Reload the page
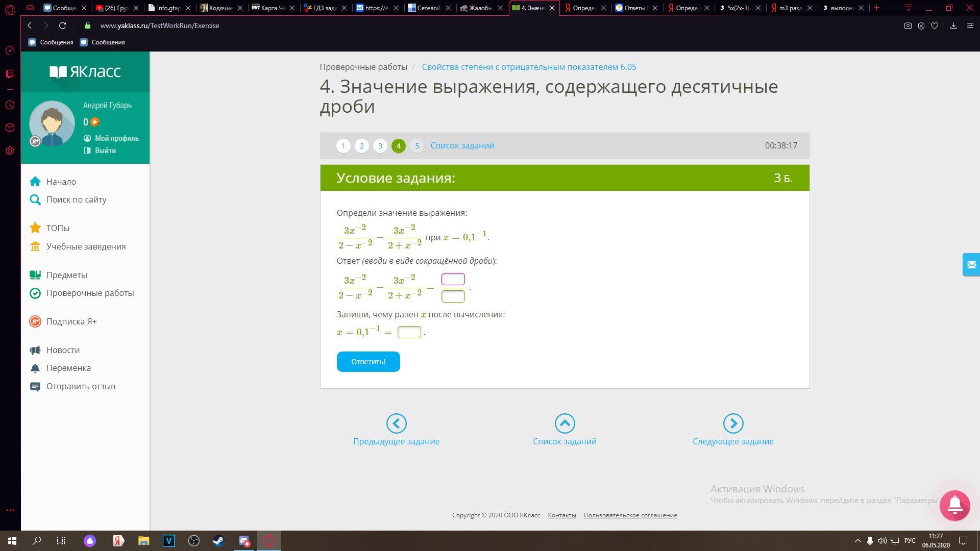 (x=62, y=26)
